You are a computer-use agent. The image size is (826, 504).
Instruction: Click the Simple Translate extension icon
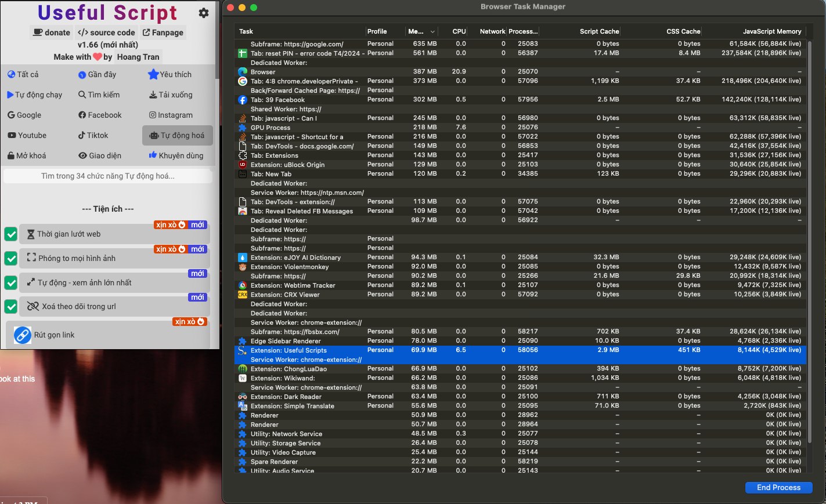[x=243, y=406]
